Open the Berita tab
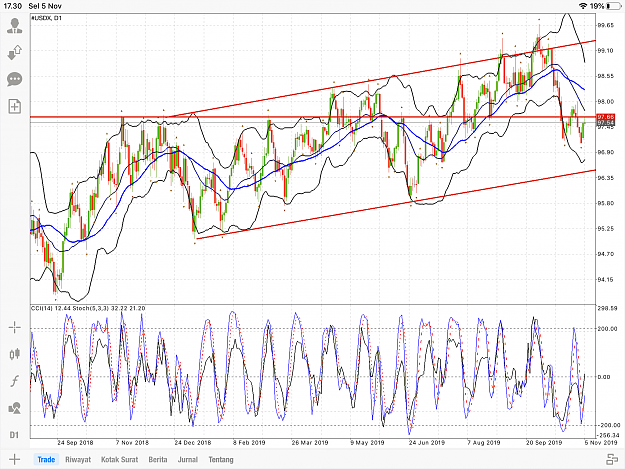This screenshot has height=469, width=625. (x=158, y=459)
